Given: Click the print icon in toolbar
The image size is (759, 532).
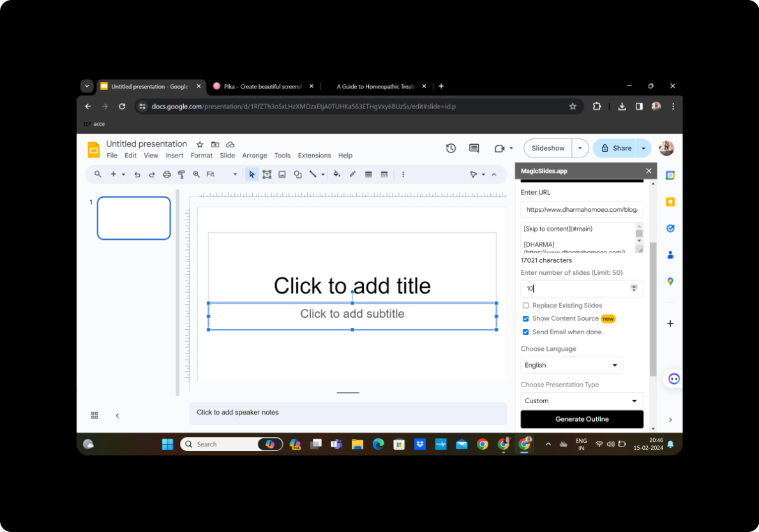Looking at the screenshot, I should tap(167, 175).
